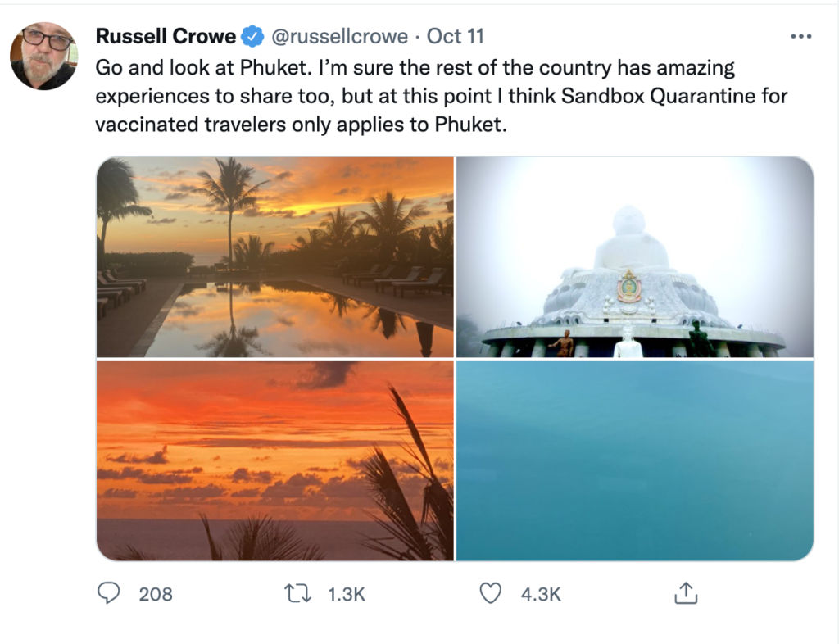Open Russell Crowe's profile avatar
Image resolution: width=839 pixels, height=644 pixels.
click(x=44, y=57)
